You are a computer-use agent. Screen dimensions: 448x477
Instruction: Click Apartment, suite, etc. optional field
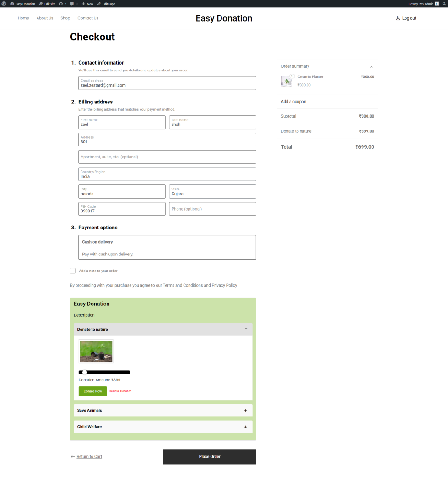(167, 157)
